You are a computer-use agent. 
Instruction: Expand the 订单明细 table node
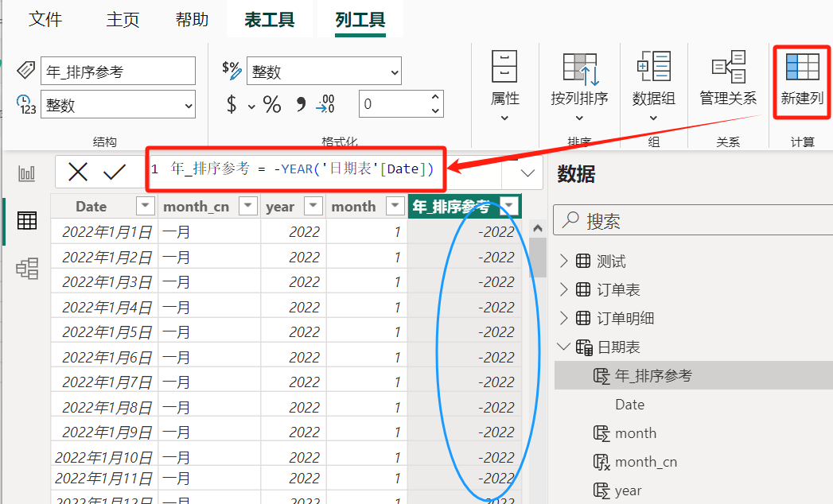[x=563, y=318]
